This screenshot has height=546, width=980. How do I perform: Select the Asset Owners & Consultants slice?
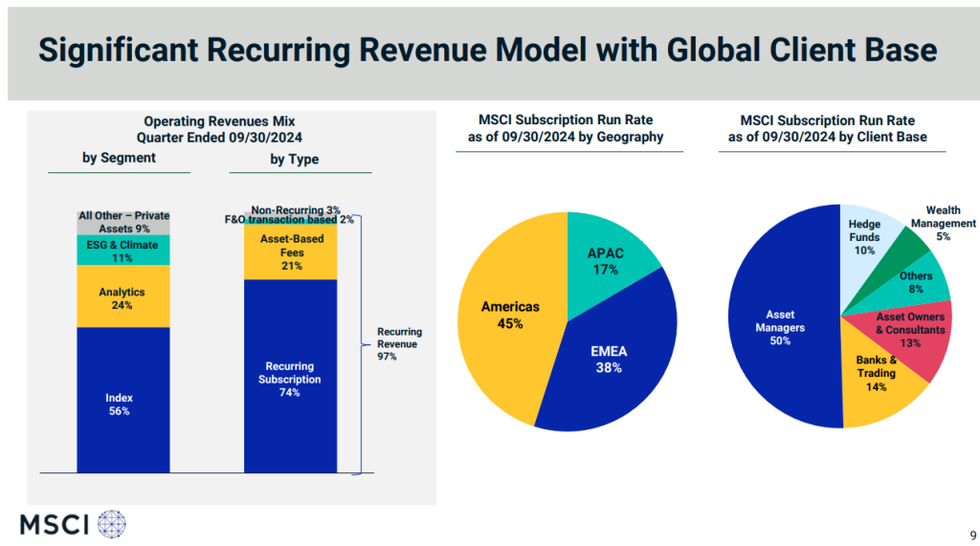point(909,330)
